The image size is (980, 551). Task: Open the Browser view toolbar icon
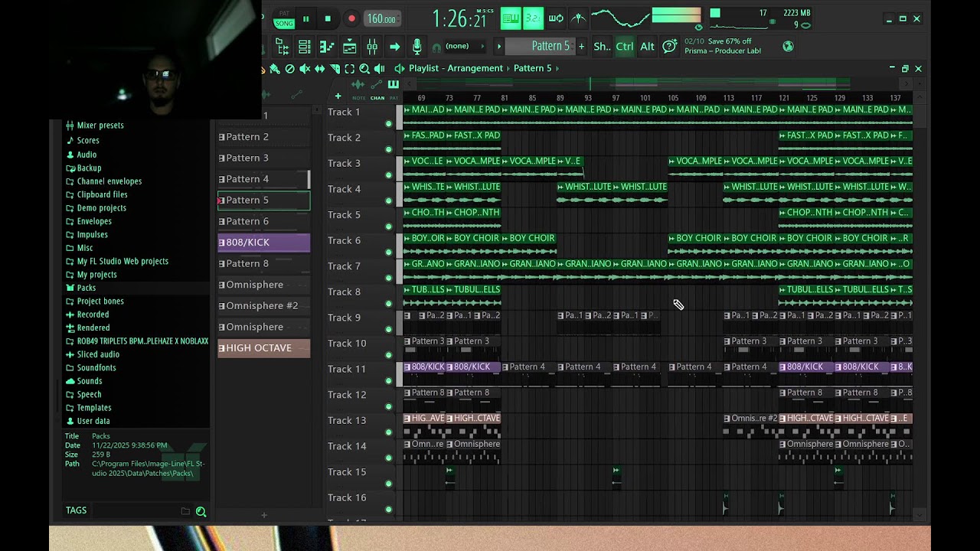(x=283, y=47)
